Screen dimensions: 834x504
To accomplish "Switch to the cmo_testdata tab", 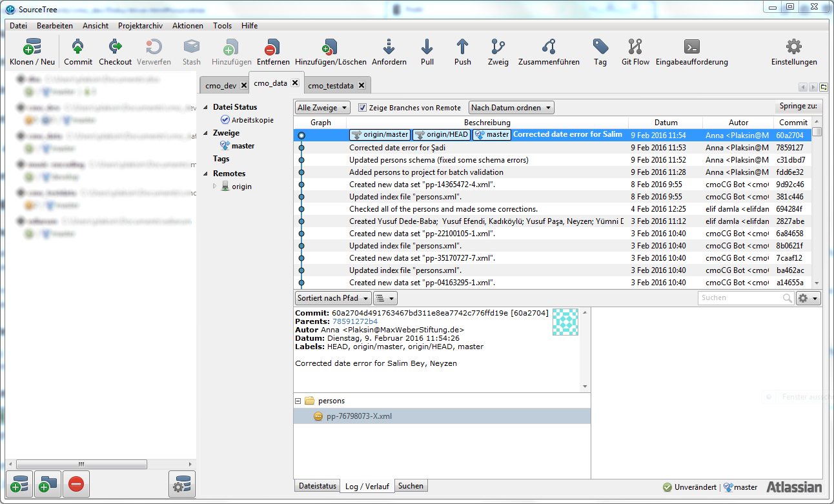I will coord(331,86).
